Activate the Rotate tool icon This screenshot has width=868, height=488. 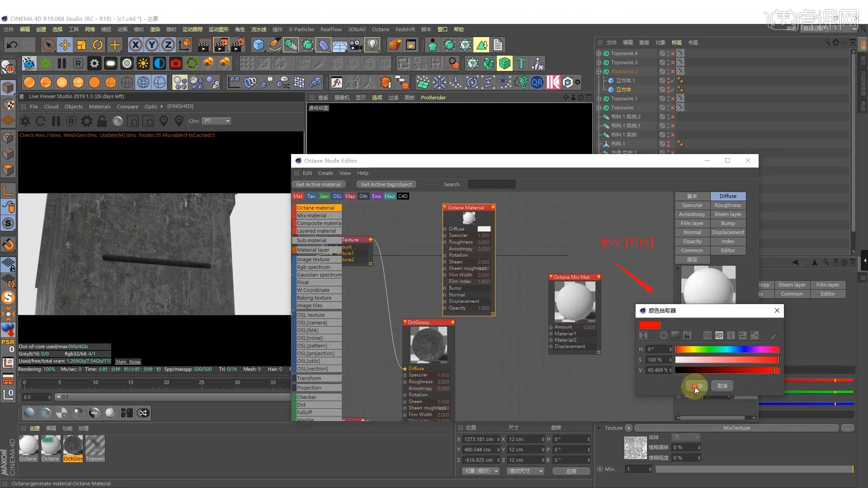click(x=98, y=45)
